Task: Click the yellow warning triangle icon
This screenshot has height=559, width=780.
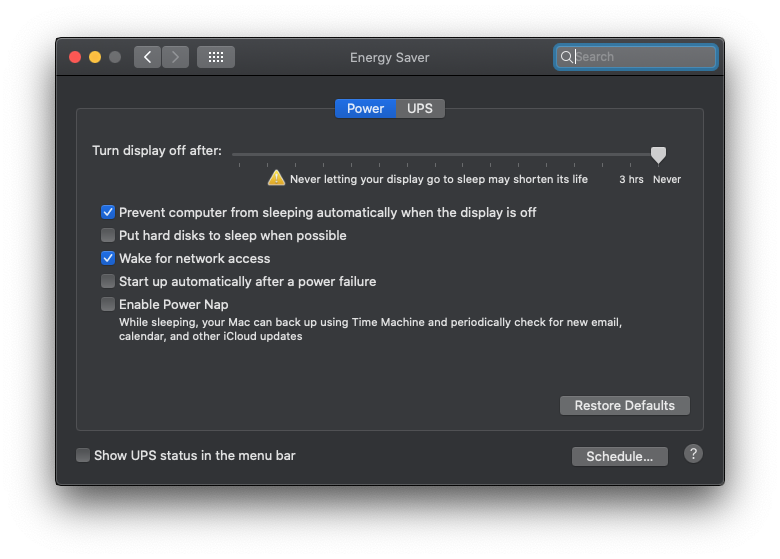Action: pos(276,178)
